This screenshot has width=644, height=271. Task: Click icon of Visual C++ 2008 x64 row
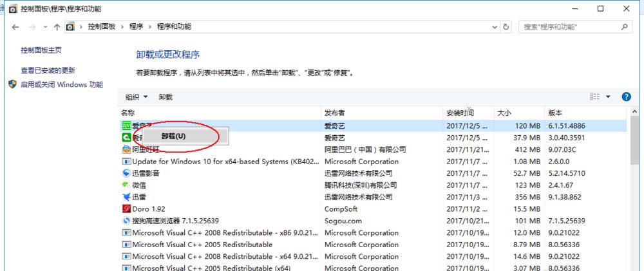(126, 257)
